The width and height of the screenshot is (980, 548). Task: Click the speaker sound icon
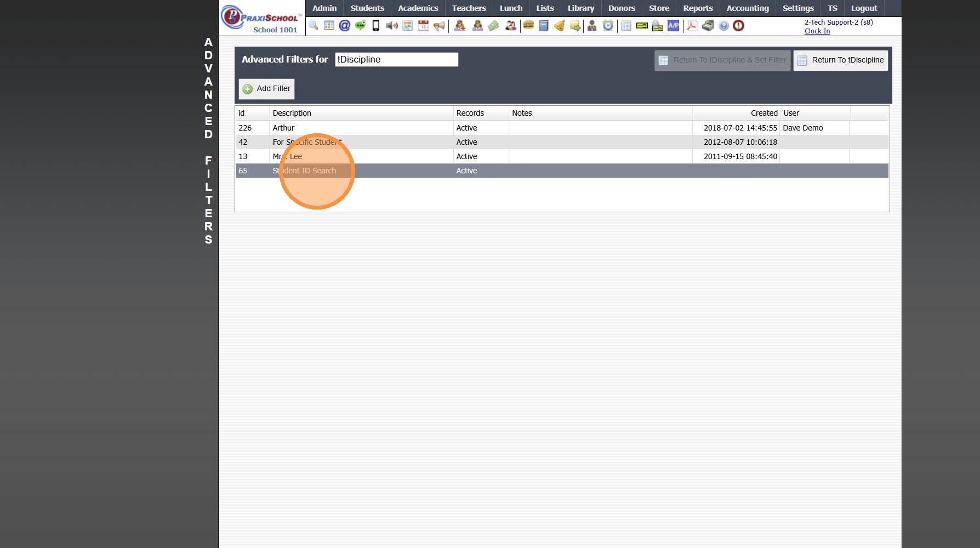point(392,26)
